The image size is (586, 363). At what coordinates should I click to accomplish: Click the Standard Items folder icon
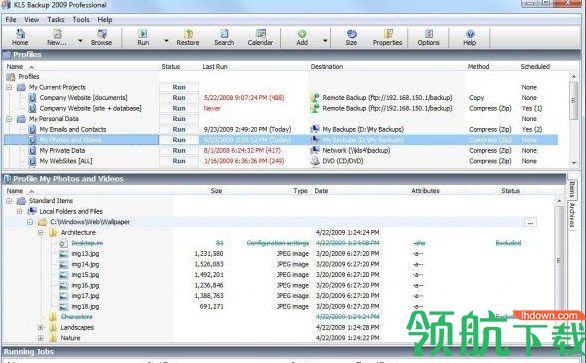(22, 201)
